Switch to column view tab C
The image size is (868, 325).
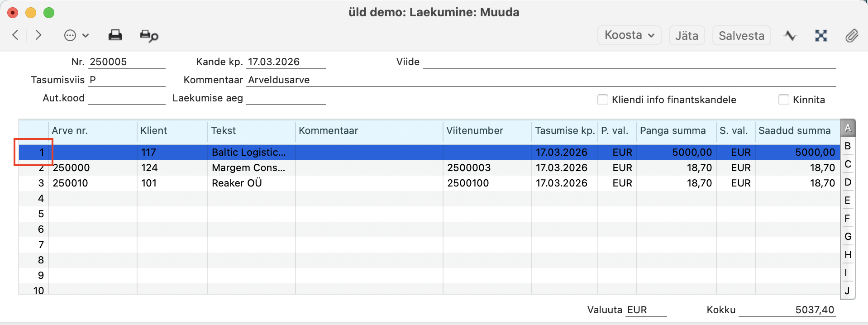pyautogui.click(x=848, y=164)
